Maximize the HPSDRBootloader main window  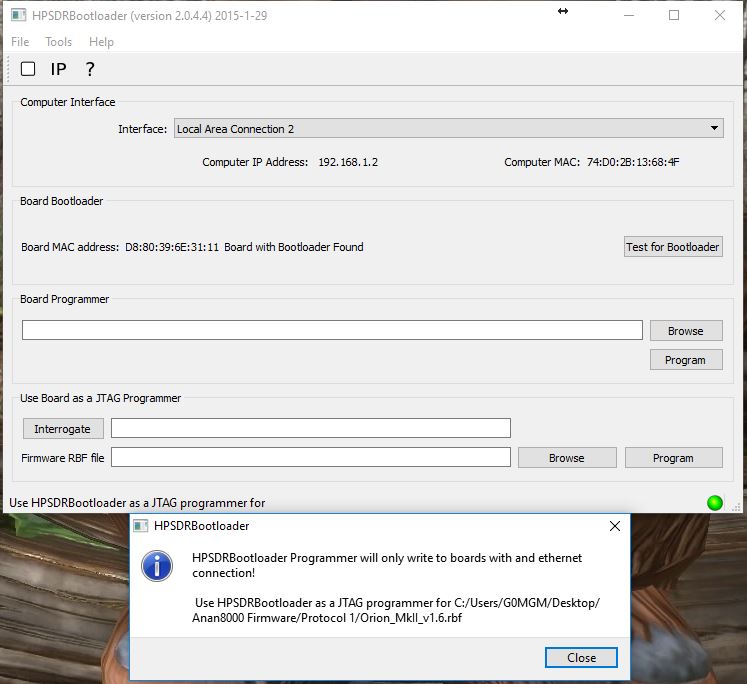(674, 15)
